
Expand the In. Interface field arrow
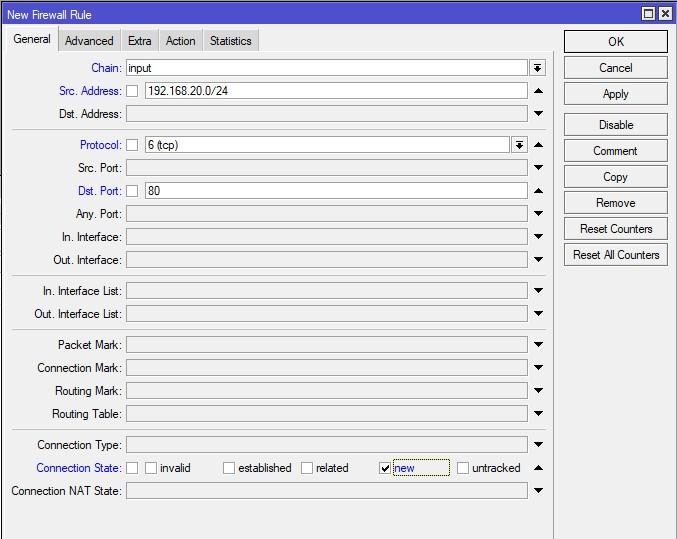538,236
